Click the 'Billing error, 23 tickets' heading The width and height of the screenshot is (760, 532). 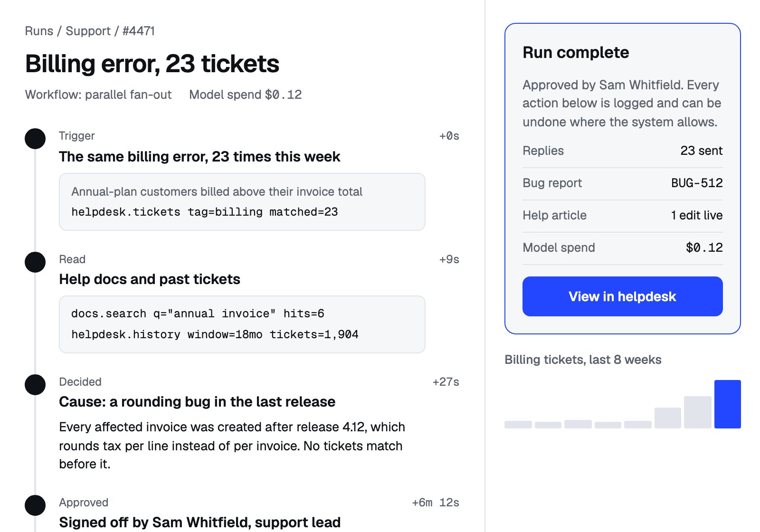pyautogui.click(x=152, y=64)
